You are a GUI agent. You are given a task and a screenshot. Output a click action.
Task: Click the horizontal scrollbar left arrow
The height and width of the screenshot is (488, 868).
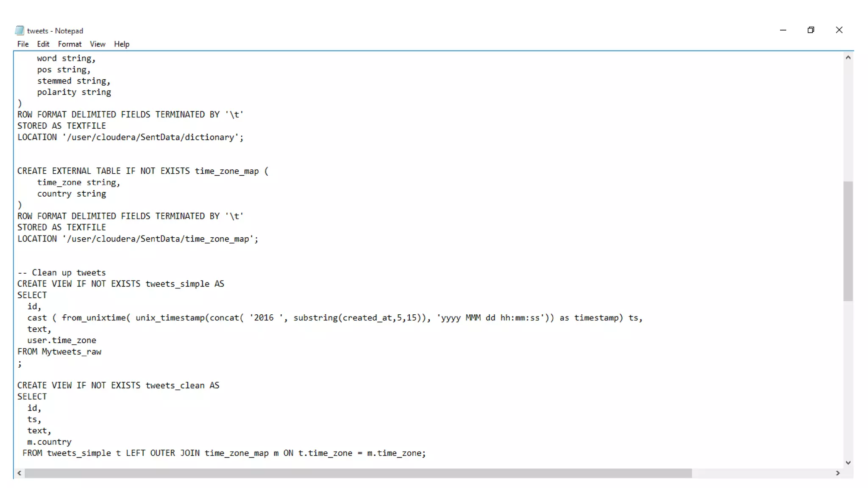click(19, 473)
